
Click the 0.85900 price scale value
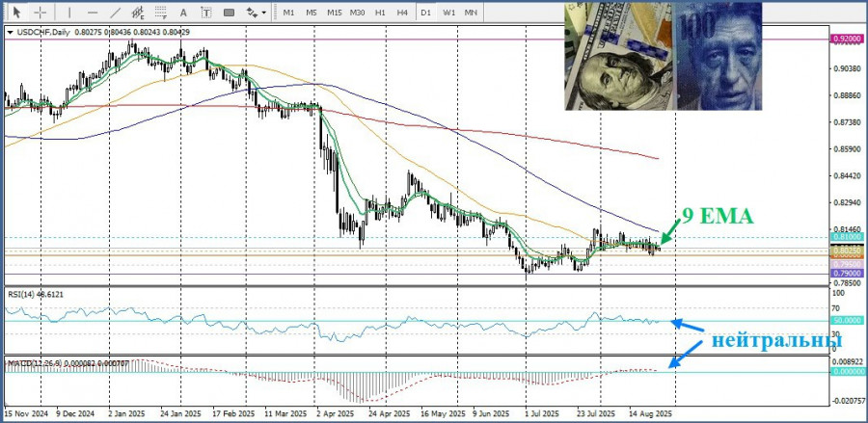click(847, 149)
